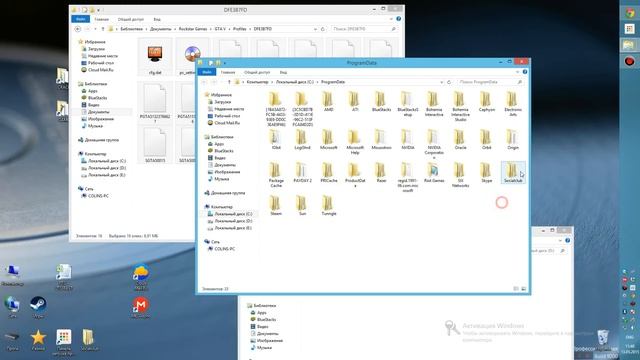Select Документы in DFE3B7F0 navigation pane

[x=98, y=112]
